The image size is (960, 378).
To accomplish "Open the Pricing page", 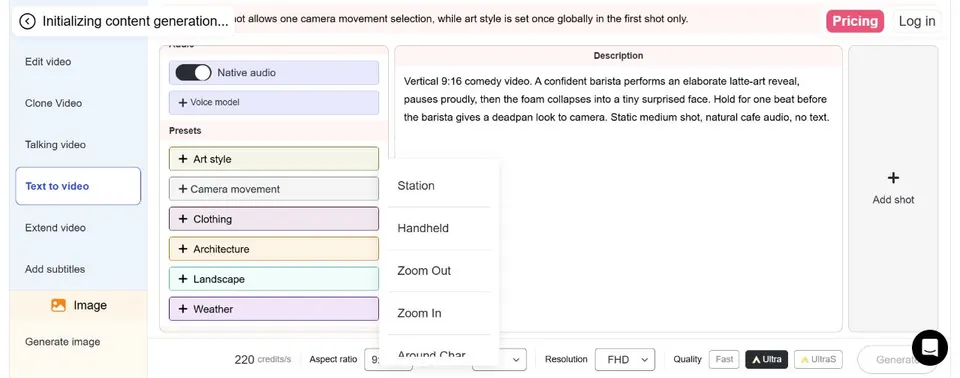I will coord(855,21).
